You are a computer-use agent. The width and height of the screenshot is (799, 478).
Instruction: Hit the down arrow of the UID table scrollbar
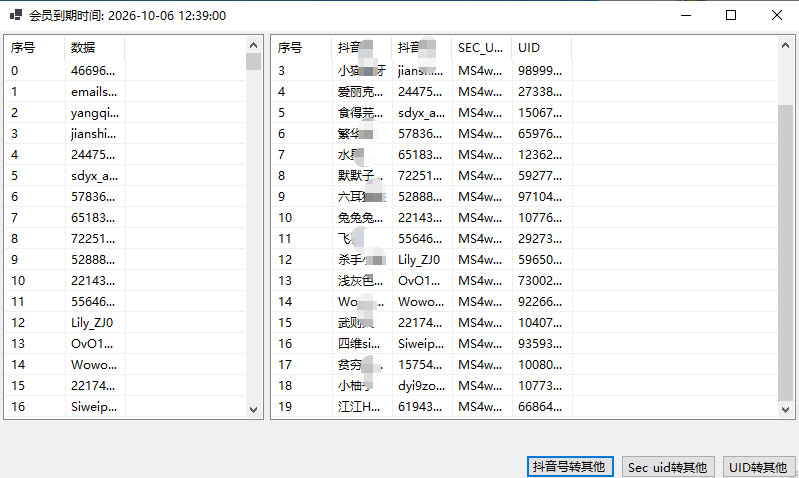pos(786,410)
